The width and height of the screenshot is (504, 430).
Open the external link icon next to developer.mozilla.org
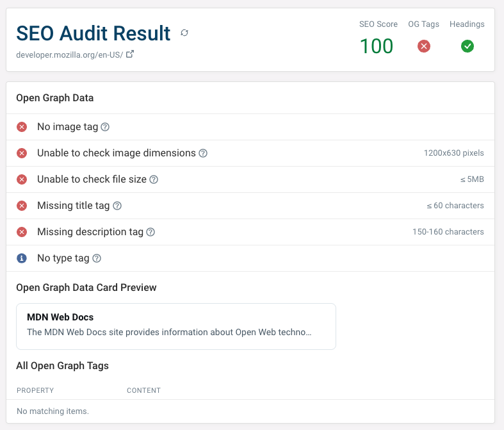pyautogui.click(x=130, y=54)
